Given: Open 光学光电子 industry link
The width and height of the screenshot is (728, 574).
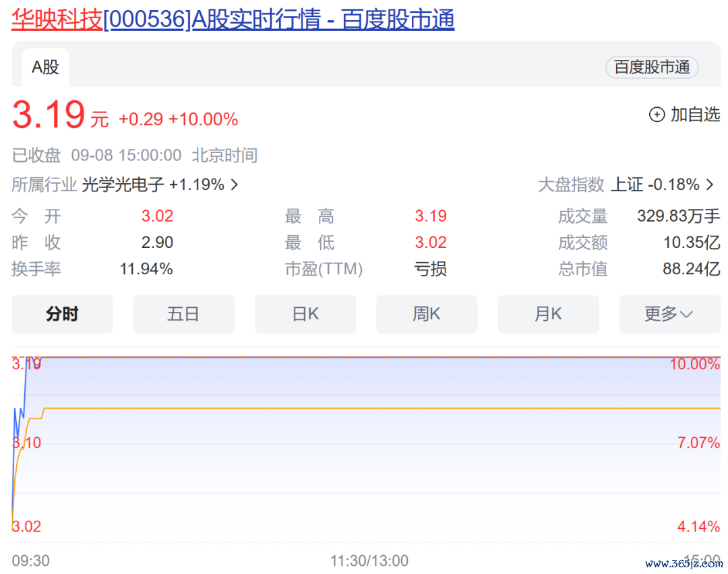Looking at the screenshot, I should point(123,185).
